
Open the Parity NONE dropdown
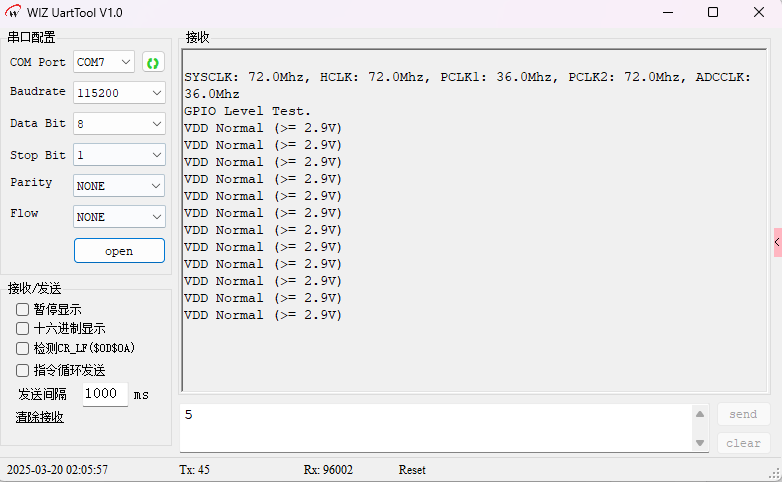[x=119, y=186]
